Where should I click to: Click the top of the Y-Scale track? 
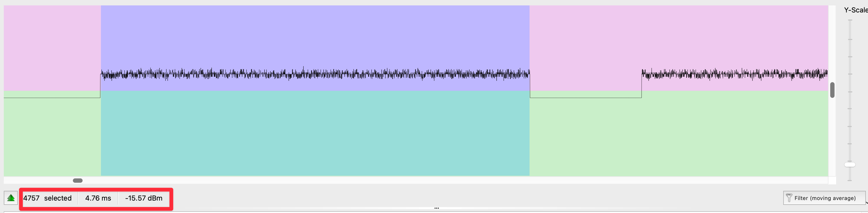(850, 21)
